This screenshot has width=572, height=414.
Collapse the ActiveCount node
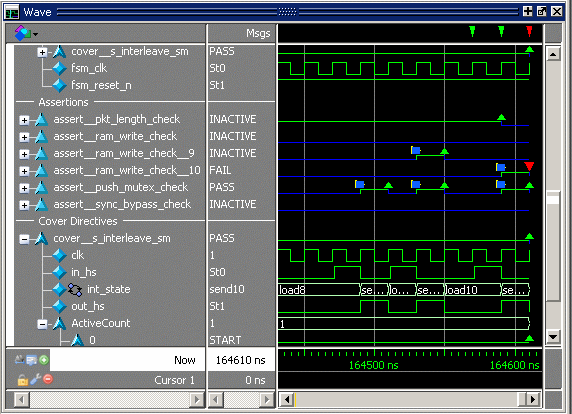click(42, 324)
